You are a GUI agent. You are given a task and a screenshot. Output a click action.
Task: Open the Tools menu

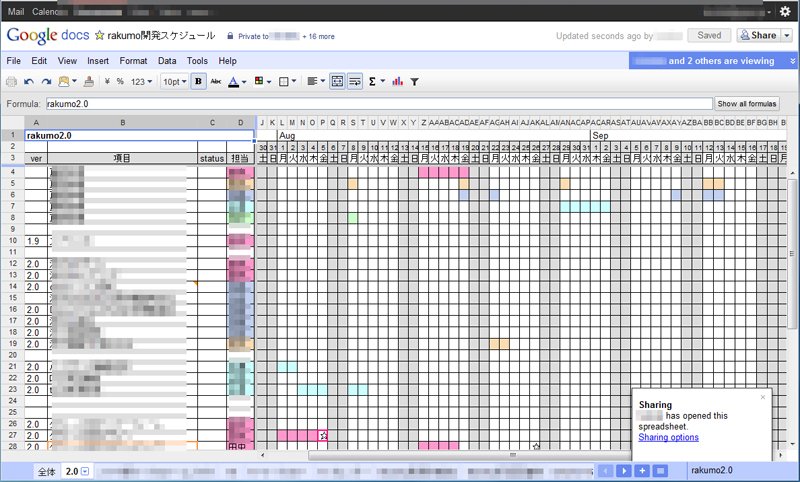pos(197,61)
